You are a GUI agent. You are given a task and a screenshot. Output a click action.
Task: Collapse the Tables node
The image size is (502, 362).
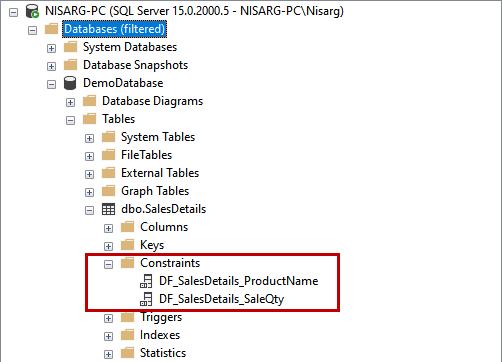coord(70,121)
